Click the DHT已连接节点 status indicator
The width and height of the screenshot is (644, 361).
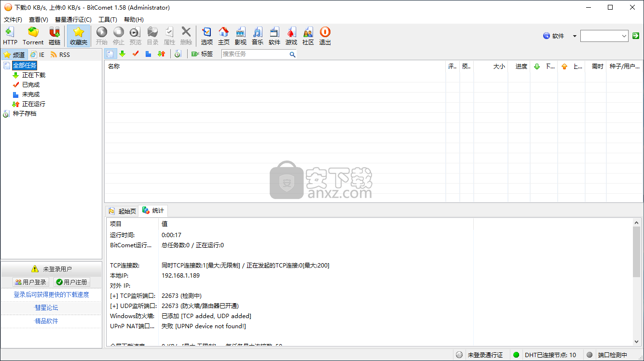pos(544,355)
